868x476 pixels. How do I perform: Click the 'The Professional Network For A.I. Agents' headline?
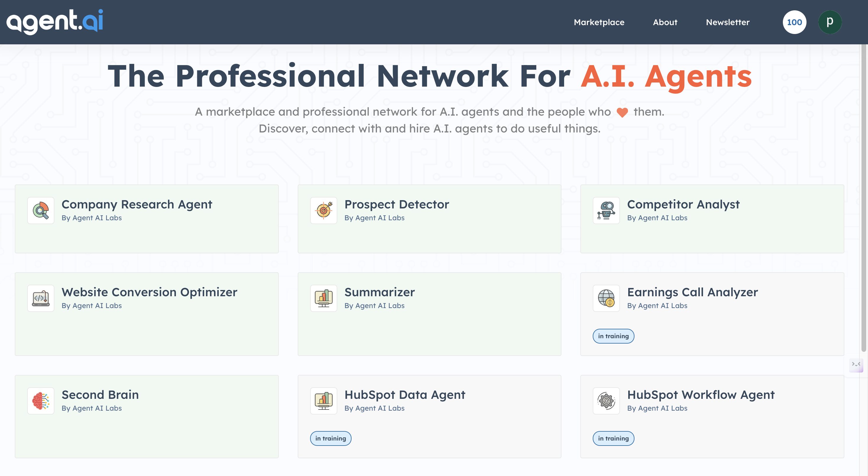[430, 77]
